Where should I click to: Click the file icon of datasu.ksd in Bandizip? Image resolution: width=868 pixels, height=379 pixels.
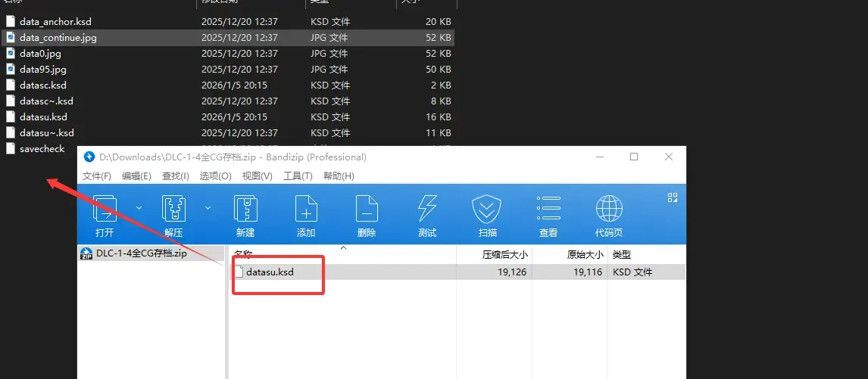point(239,272)
